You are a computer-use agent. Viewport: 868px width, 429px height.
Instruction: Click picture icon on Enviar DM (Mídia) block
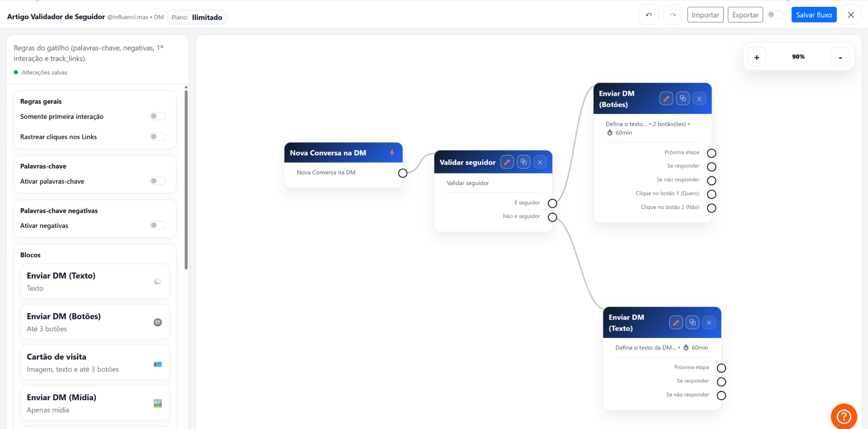[x=157, y=403]
